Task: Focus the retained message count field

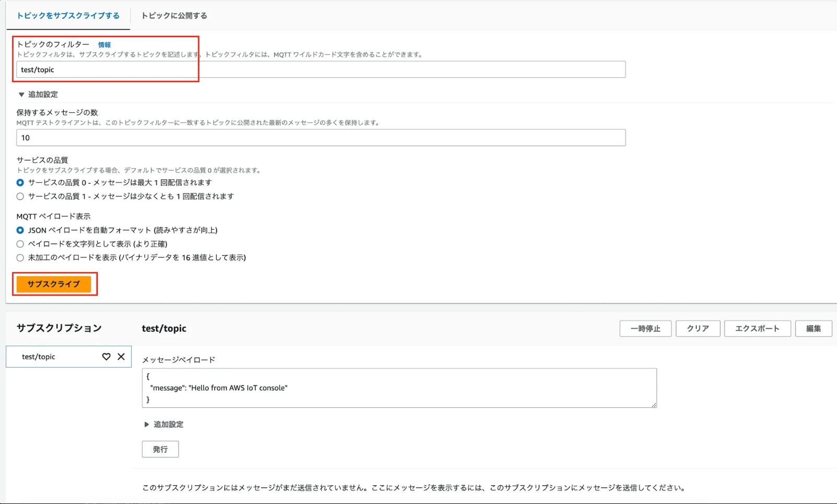Action: click(321, 138)
